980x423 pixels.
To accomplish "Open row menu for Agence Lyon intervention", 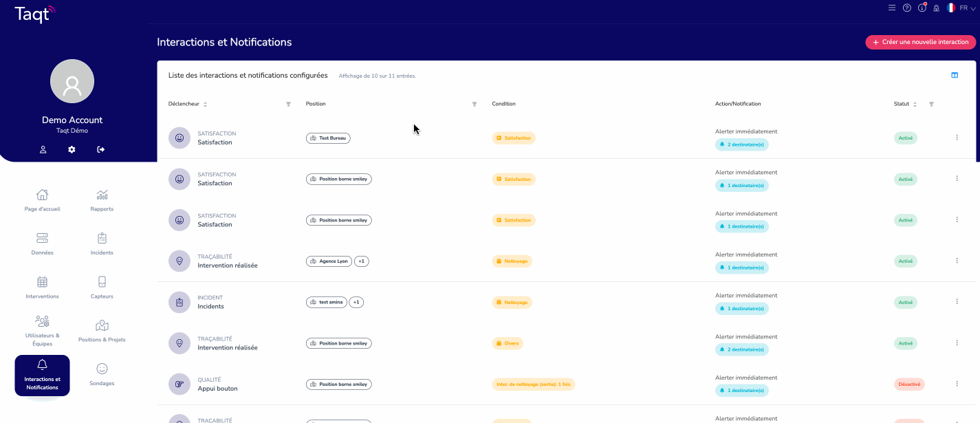I will (x=957, y=261).
